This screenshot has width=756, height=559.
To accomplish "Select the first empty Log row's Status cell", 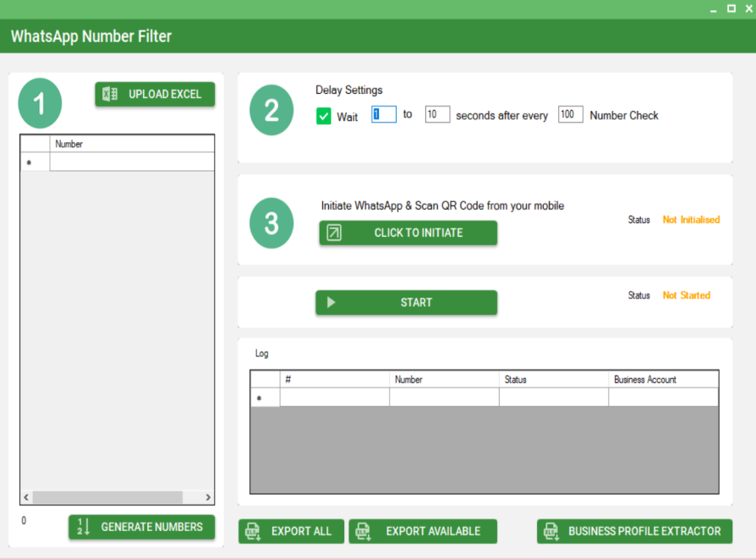I will click(x=554, y=397).
